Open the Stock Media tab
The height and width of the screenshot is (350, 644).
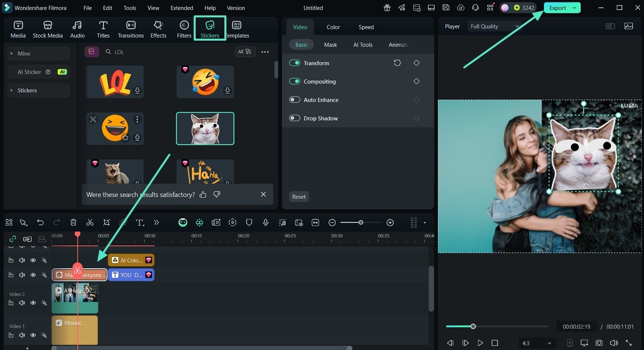pyautogui.click(x=48, y=29)
